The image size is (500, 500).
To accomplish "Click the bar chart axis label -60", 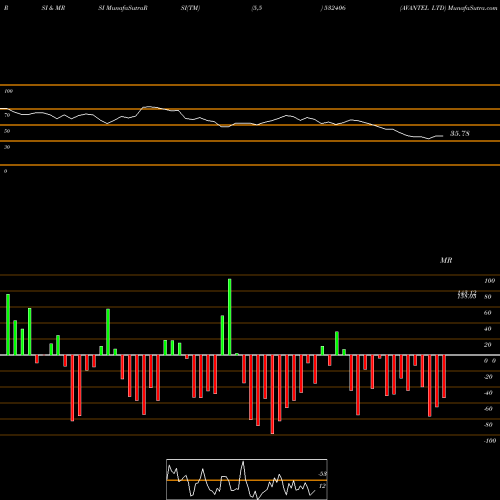I will click(488, 409).
